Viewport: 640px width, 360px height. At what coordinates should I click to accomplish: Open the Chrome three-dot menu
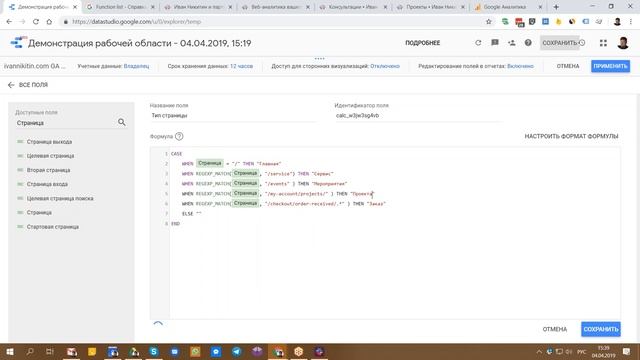point(631,22)
